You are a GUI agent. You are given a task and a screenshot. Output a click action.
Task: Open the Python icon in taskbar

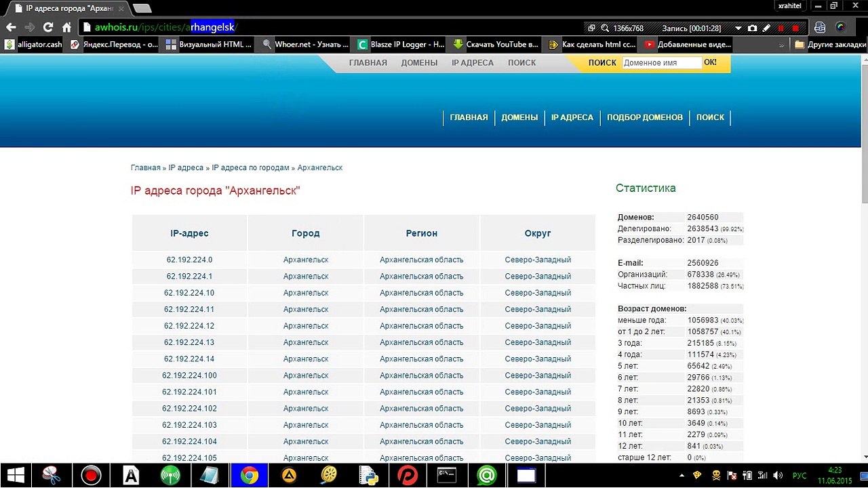368,476
